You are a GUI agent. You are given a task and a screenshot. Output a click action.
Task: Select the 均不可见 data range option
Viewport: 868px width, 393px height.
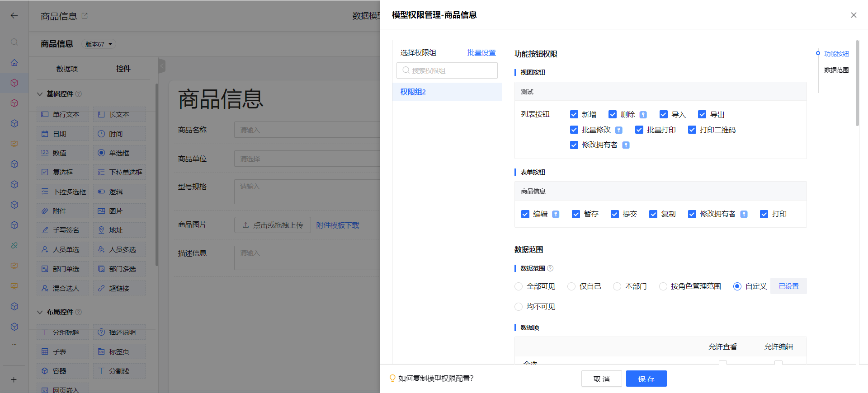(519, 307)
